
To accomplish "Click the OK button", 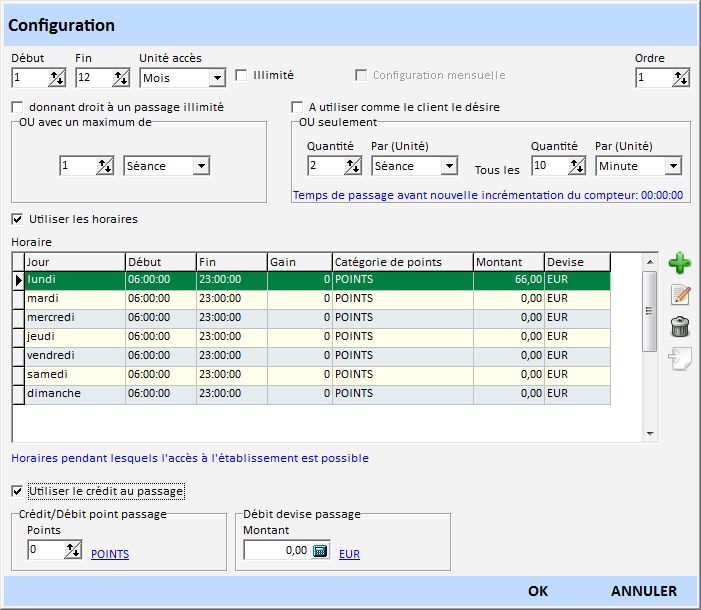I will [x=538, y=591].
